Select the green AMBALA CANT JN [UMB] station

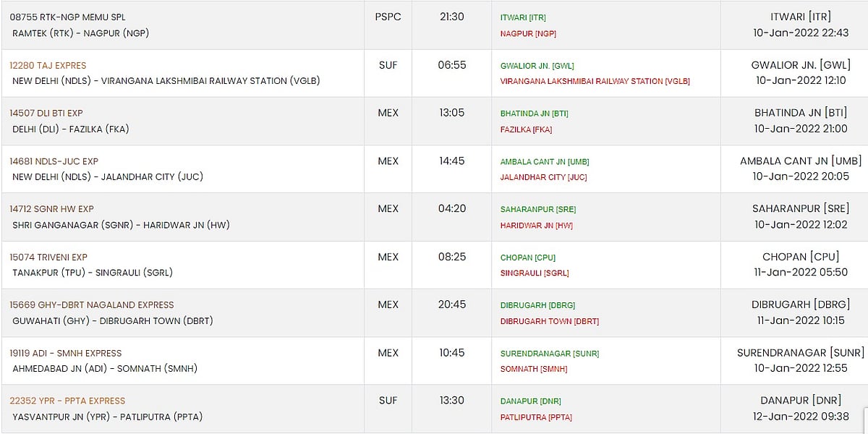tap(545, 162)
